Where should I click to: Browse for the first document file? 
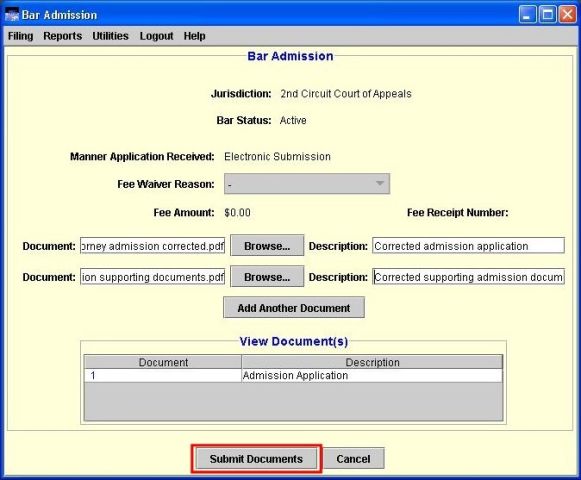click(x=267, y=245)
